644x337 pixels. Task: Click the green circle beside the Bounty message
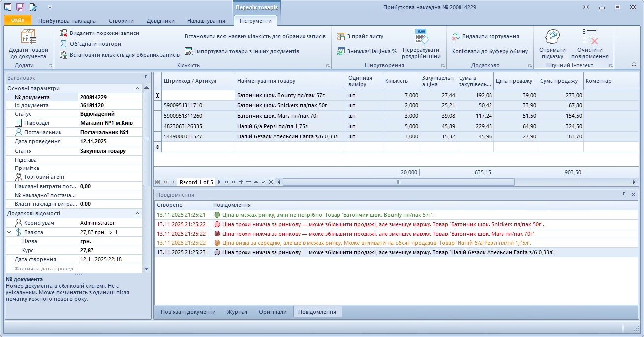[x=217, y=215]
